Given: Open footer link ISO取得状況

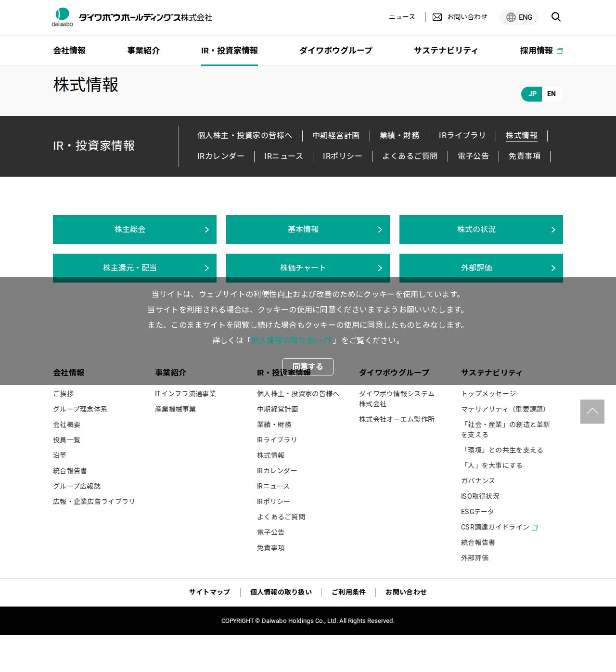Looking at the screenshot, I should pyautogui.click(x=480, y=496).
